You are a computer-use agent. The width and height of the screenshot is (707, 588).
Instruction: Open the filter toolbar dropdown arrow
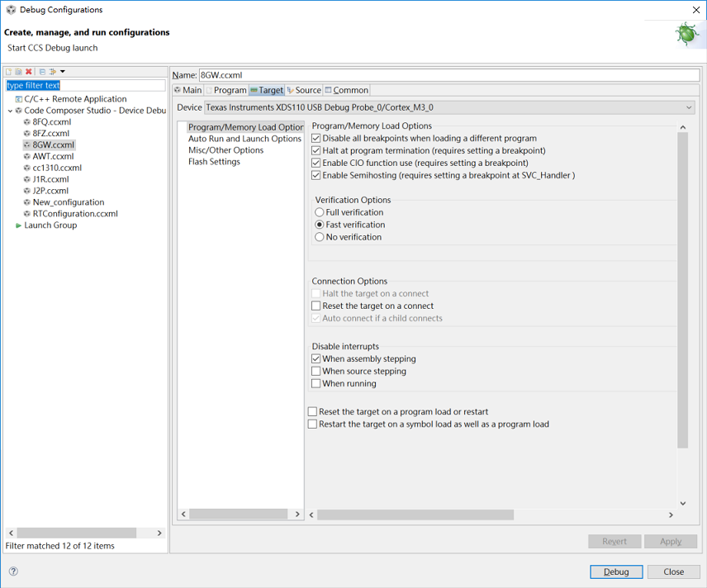point(63,72)
